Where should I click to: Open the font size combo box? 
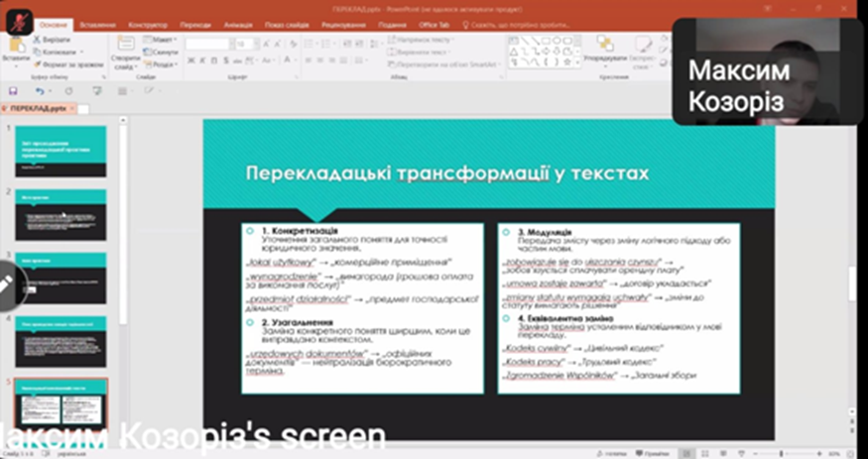coord(243,44)
